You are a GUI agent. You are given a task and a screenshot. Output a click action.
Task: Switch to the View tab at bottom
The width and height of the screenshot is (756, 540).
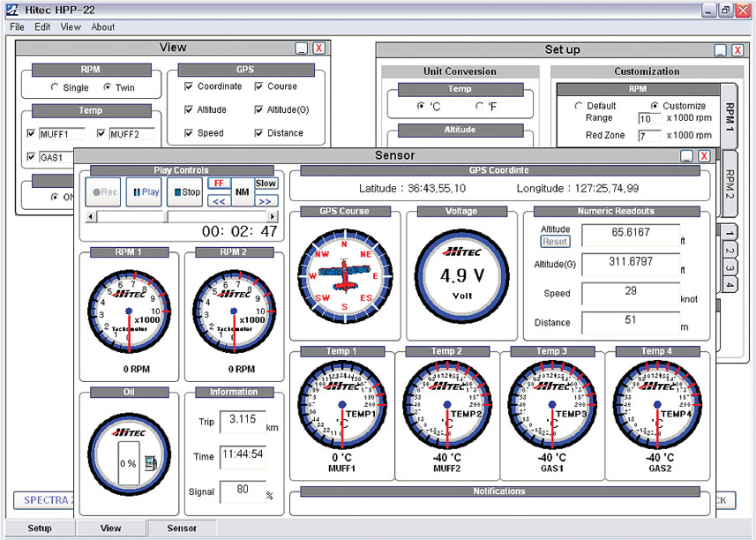[x=111, y=528]
